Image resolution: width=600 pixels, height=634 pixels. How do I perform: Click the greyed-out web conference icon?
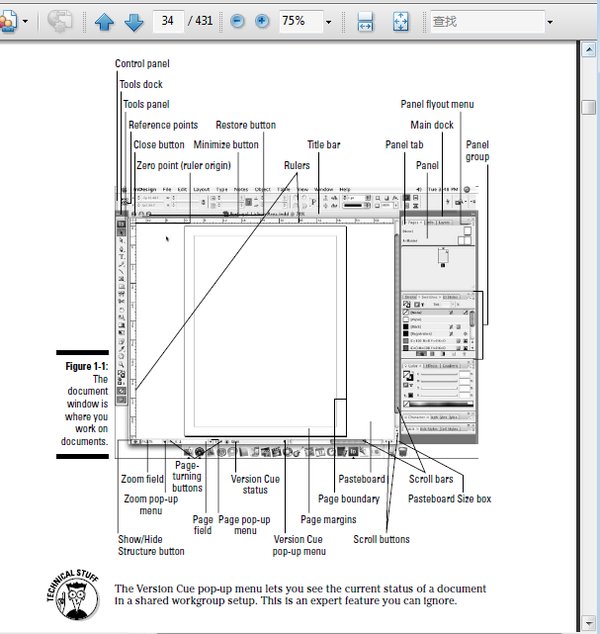pyautogui.click(x=60, y=21)
